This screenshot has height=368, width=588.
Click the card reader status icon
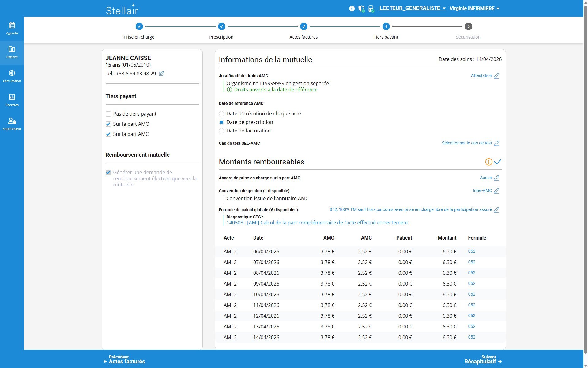pos(371,9)
